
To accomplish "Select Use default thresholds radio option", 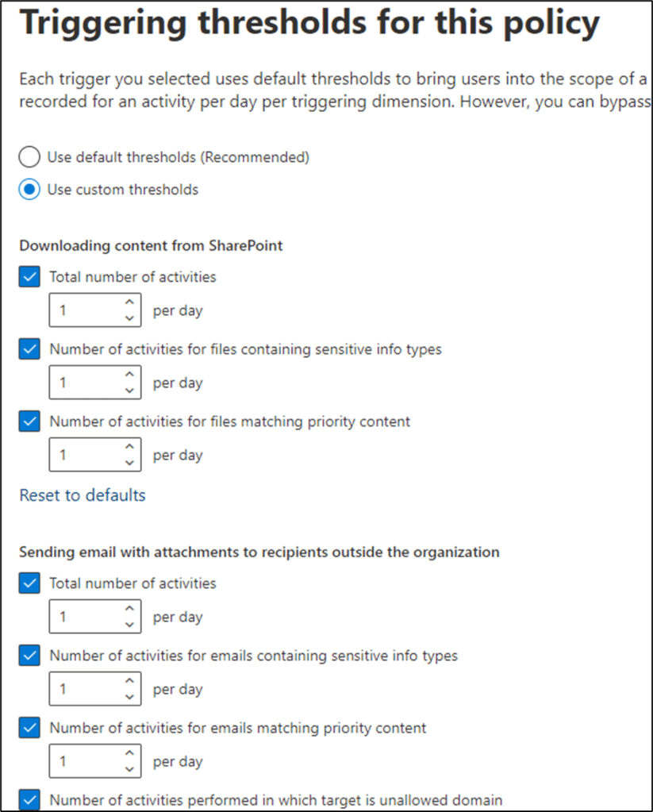I will 29,157.
